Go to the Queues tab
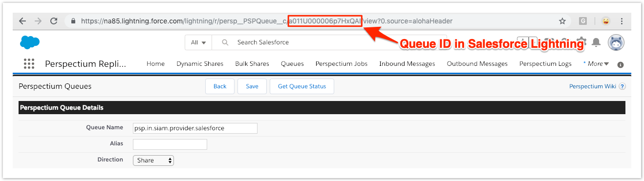 coord(292,64)
